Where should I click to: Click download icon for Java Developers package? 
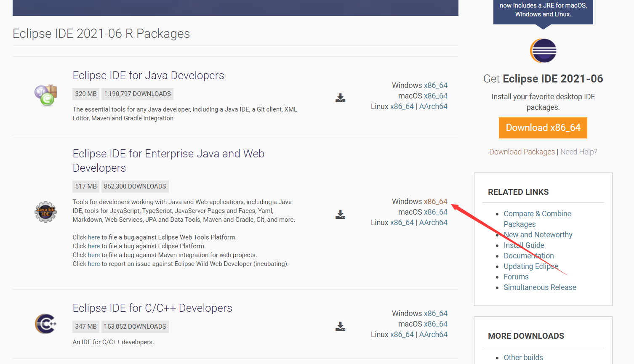tap(341, 98)
